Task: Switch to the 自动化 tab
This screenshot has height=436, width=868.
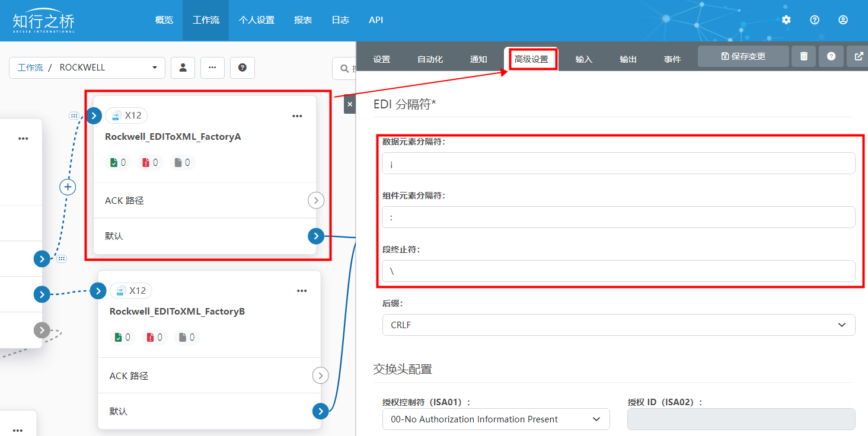Action: point(430,59)
